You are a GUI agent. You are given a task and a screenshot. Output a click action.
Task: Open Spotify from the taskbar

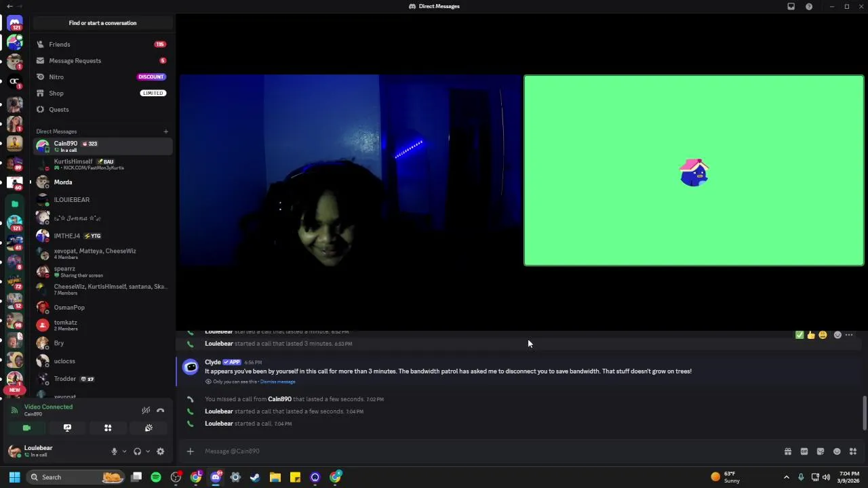pos(156,477)
